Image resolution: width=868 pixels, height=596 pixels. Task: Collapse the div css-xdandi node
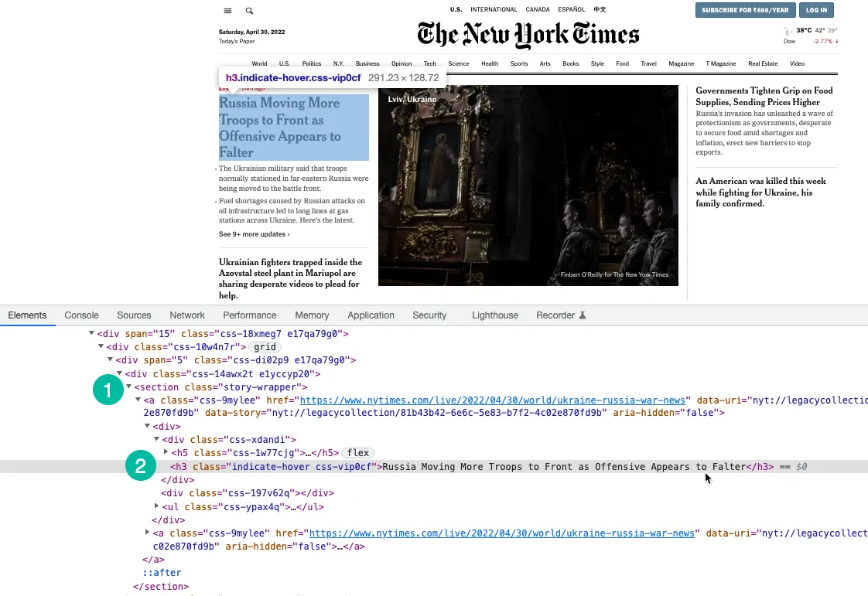point(156,439)
